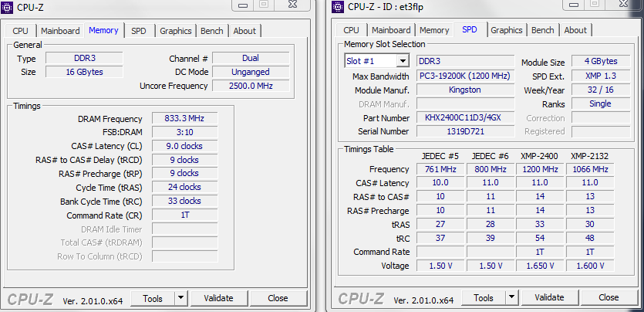Select SPD tab in the et3flp window
Image resolution: width=644 pixels, height=312 pixels.
pyautogui.click(x=470, y=29)
